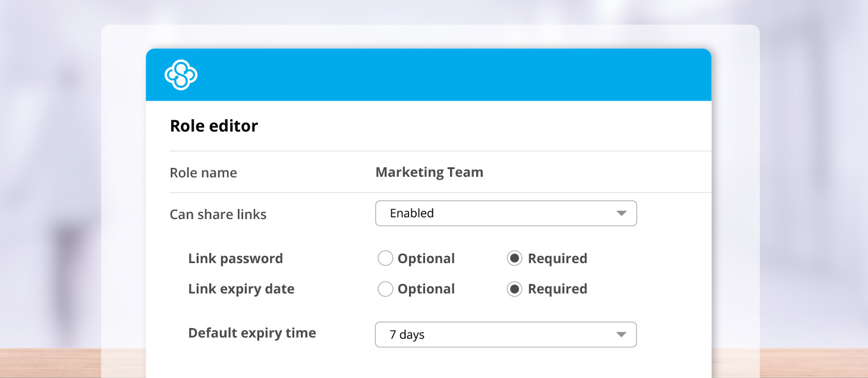Click the "Can share links" label
The height and width of the screenshot is (378, 868).
[218, 214]
